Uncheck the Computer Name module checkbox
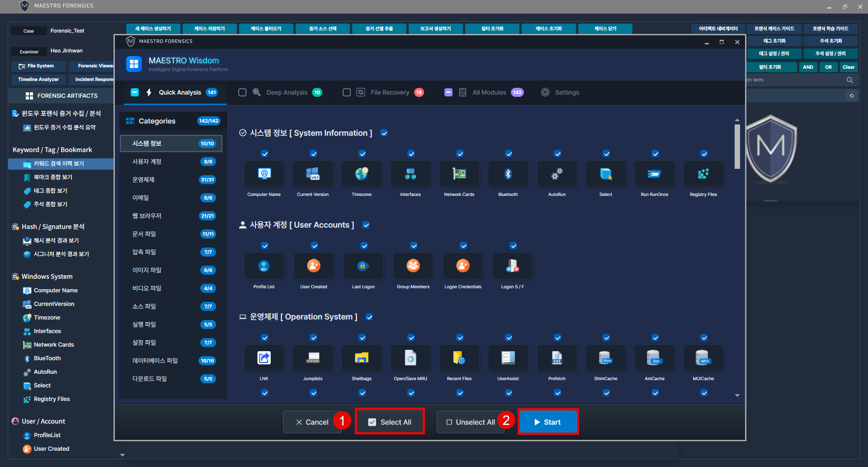This screenshot has height=467, width=868. 264,154
